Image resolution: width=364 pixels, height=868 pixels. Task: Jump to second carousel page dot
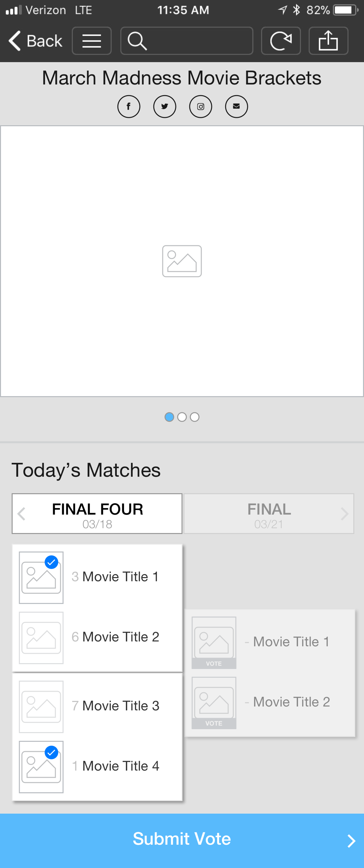point(182,417)
